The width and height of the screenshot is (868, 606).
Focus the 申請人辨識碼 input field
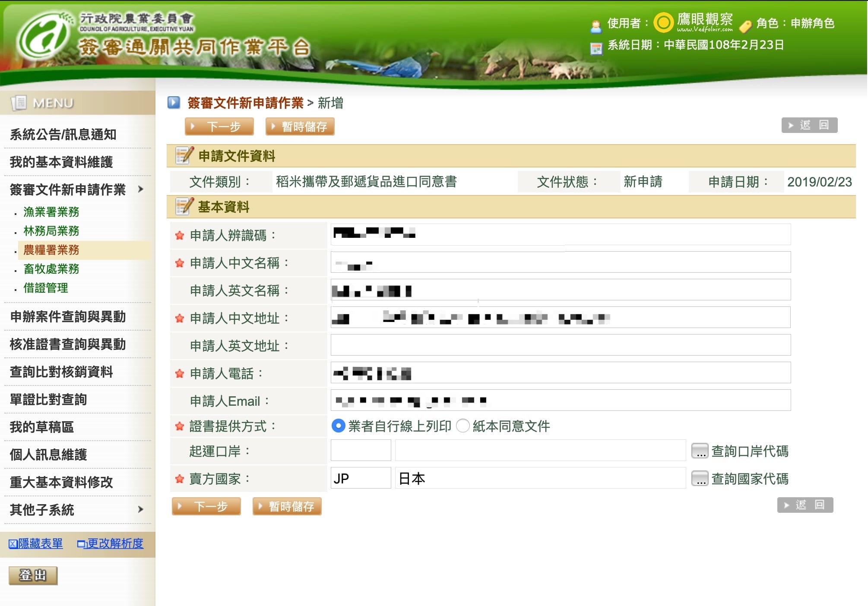[561, 234]
